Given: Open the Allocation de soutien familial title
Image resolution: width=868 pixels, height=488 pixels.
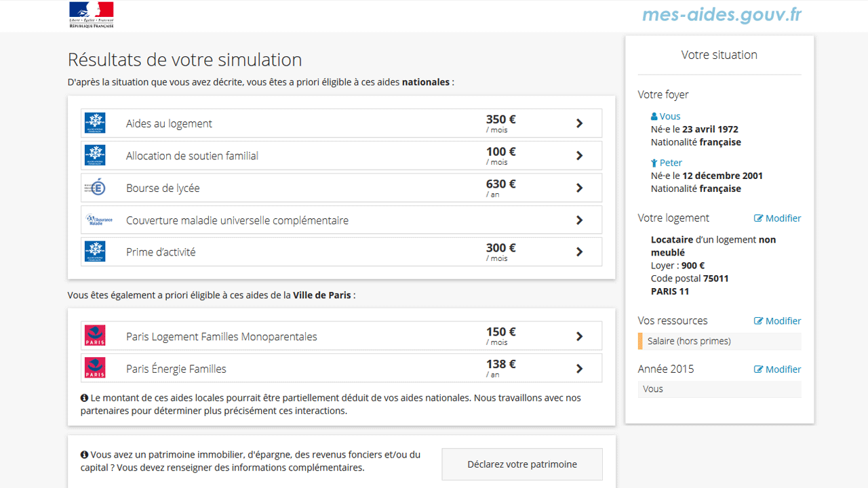Looking at the screenshot, I should 192,156.
